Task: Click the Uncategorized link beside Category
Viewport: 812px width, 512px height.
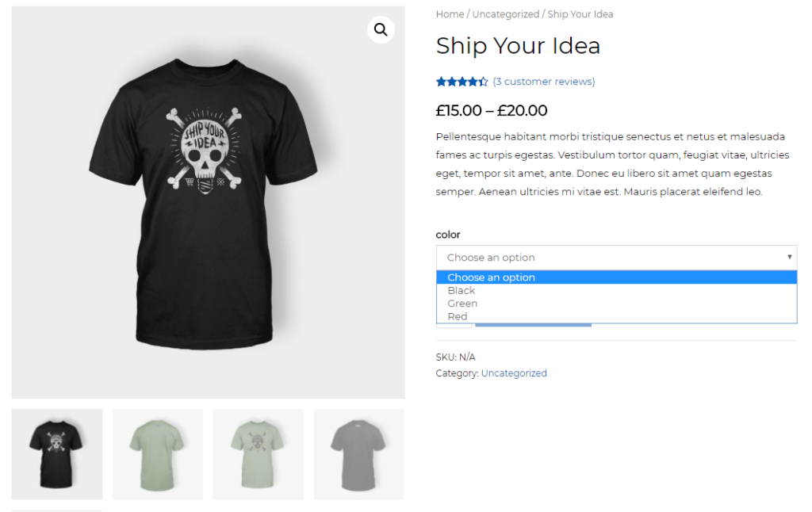Action: click(x=514, y=373)
